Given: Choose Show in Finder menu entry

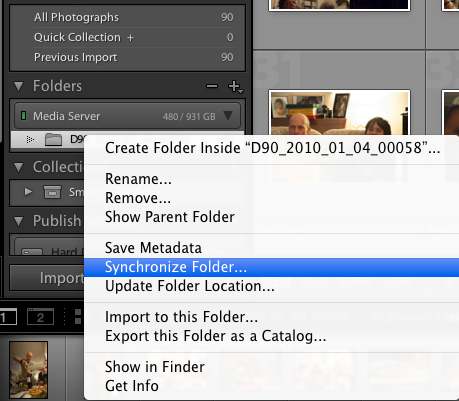Looking at the screenshot, I should click(155, 367).
